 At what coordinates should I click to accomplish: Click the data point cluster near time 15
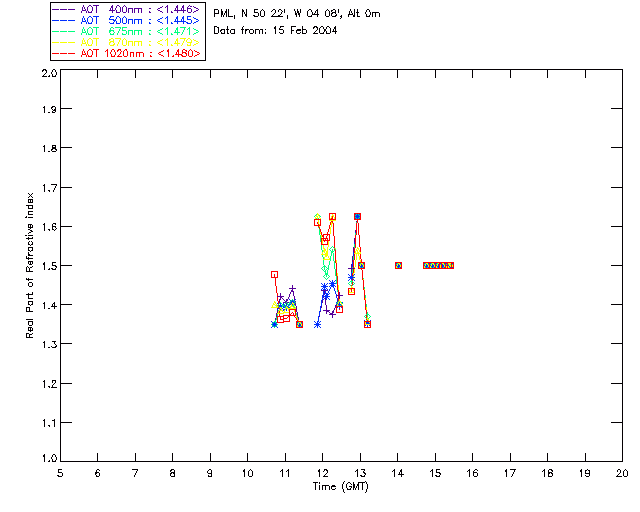pos(438,265)
